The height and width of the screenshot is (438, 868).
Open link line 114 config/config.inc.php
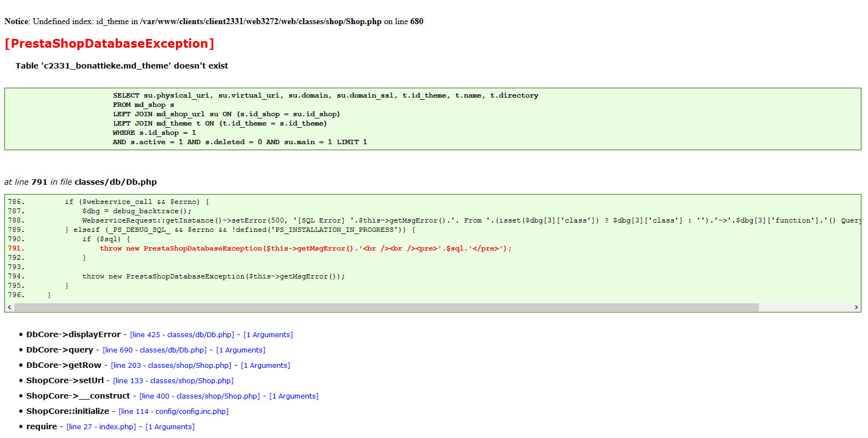point(173,412)
